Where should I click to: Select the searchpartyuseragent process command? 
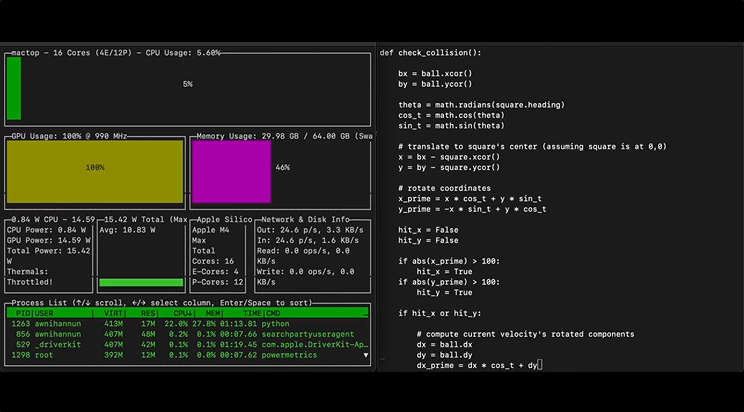[308, 334]
